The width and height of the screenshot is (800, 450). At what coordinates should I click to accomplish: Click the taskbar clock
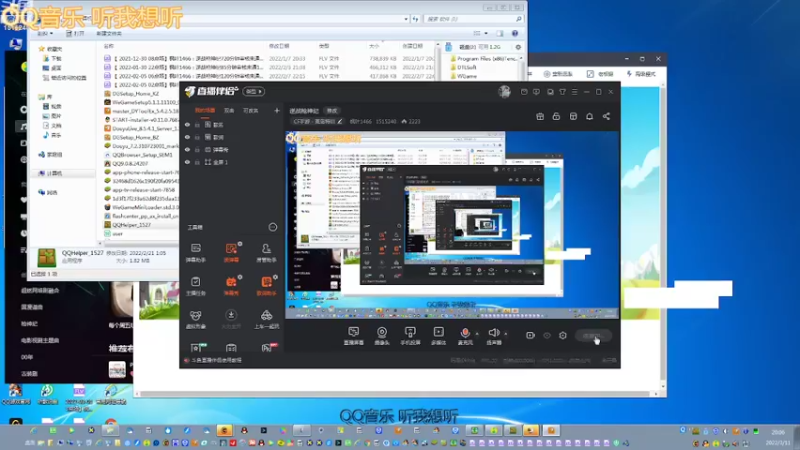point(778,437)
